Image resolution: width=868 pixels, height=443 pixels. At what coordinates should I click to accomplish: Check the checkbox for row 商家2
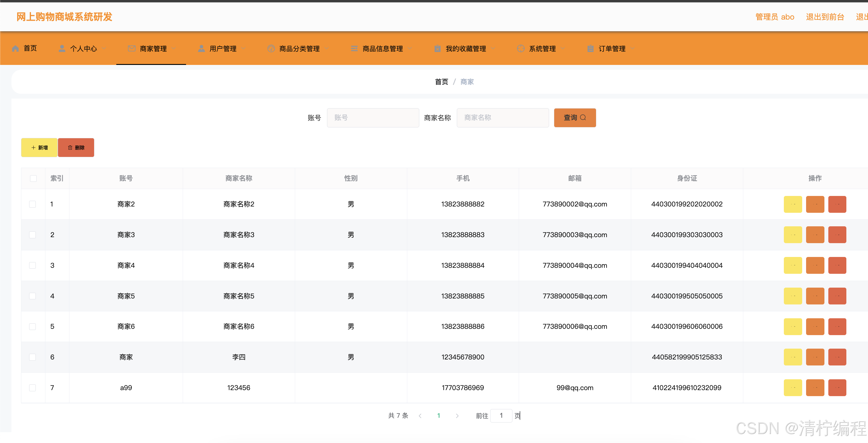click(32, 204)
